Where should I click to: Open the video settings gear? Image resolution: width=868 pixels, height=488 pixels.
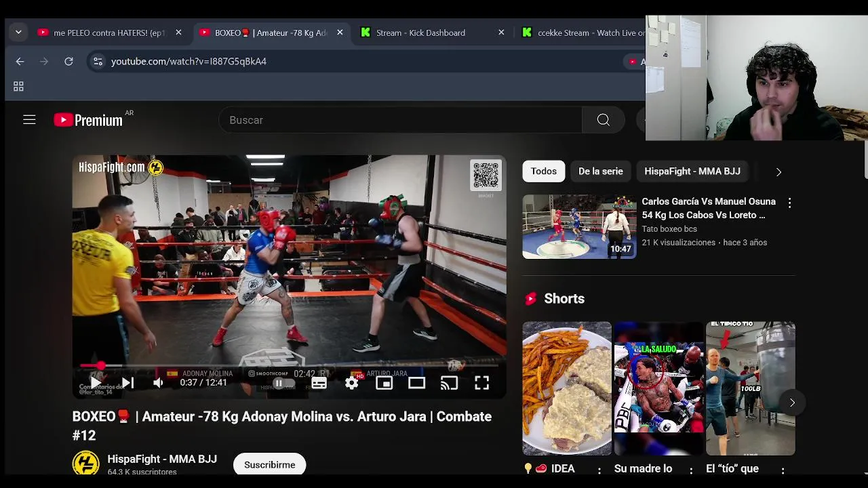tap(351, 383)
